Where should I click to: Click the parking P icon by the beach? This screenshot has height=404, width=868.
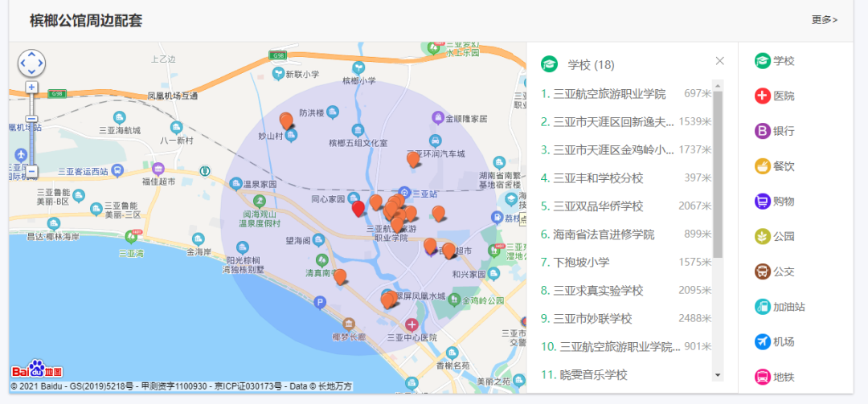pos(319,302)
